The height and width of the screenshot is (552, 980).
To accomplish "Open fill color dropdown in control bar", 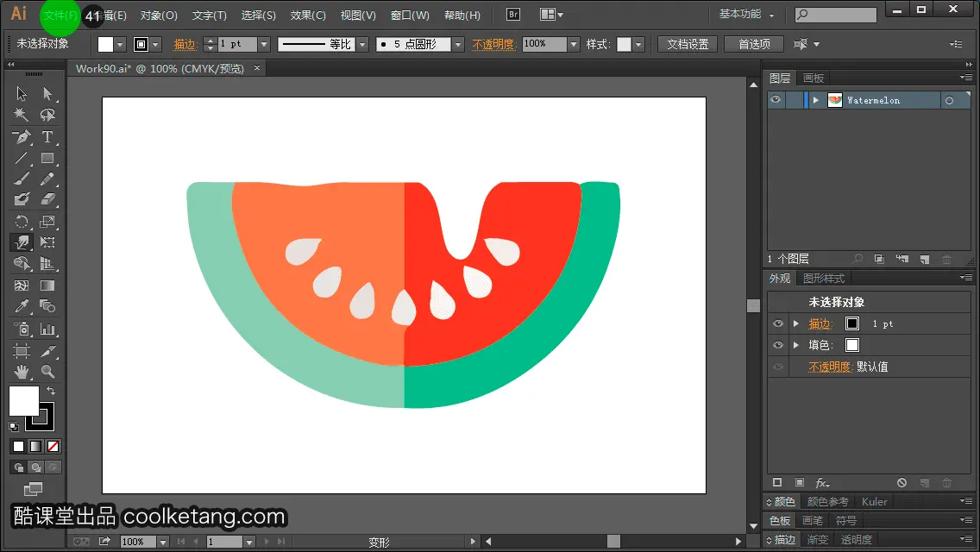I will 120,44.
